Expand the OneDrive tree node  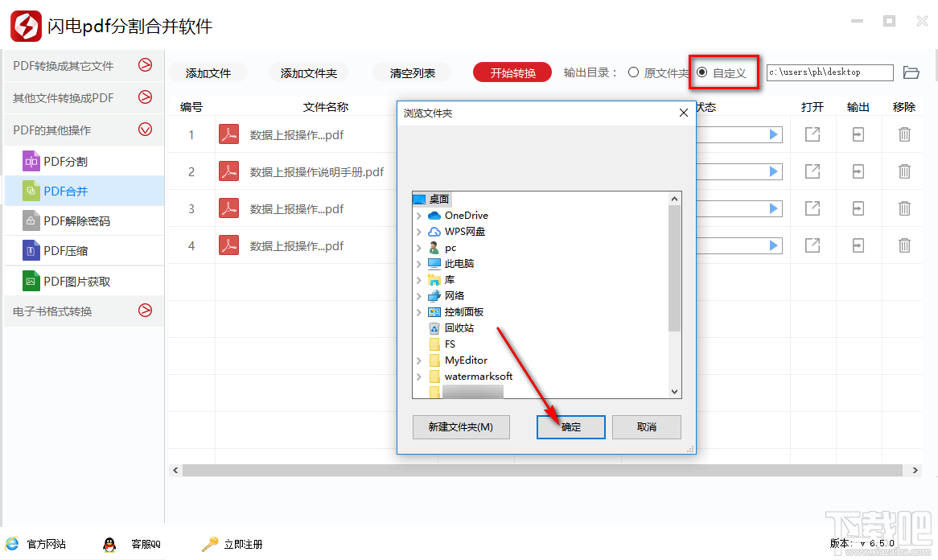[x=419, y=215]
